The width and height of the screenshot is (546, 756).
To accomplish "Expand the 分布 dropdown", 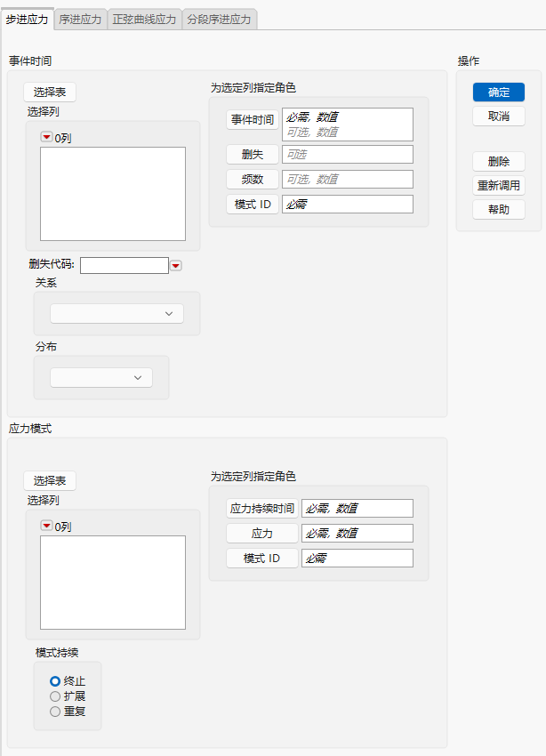I will (101, 377).
